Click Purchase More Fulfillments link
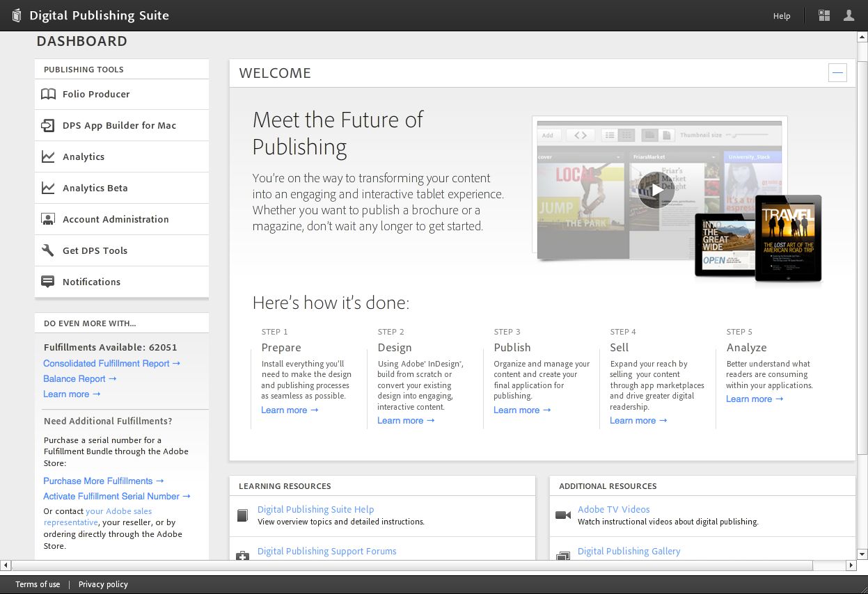 104,481
